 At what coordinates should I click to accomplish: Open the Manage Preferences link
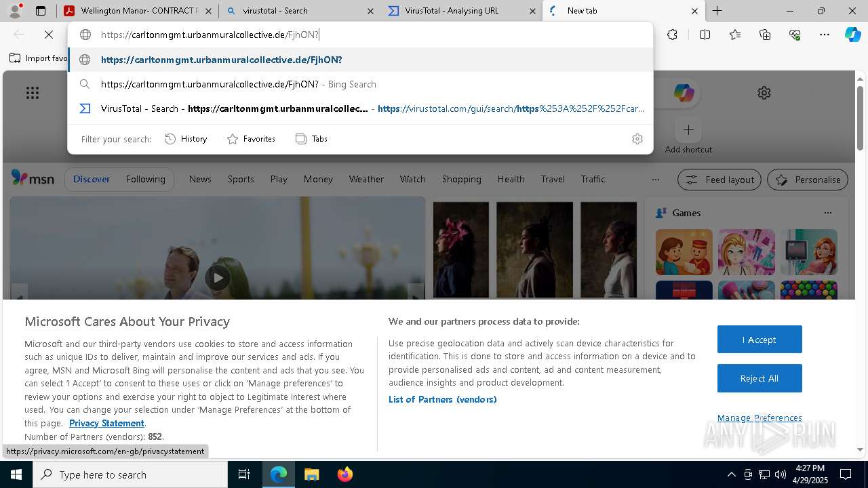click(x=759, y=418)
